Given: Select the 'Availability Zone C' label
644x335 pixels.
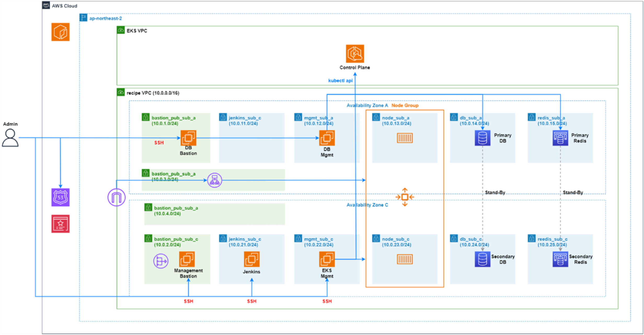Looking at the screenshot, I should pos(367,205).
